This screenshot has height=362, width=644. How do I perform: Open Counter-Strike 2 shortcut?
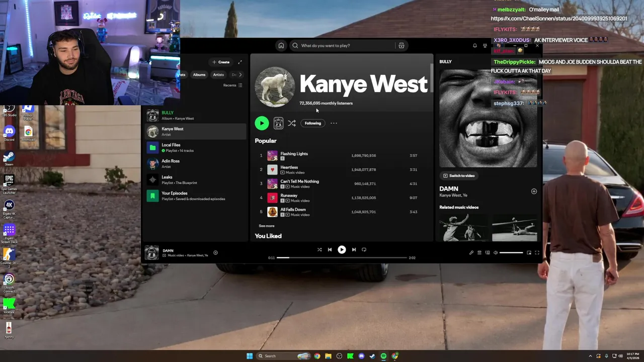click(x=9, y=257)
